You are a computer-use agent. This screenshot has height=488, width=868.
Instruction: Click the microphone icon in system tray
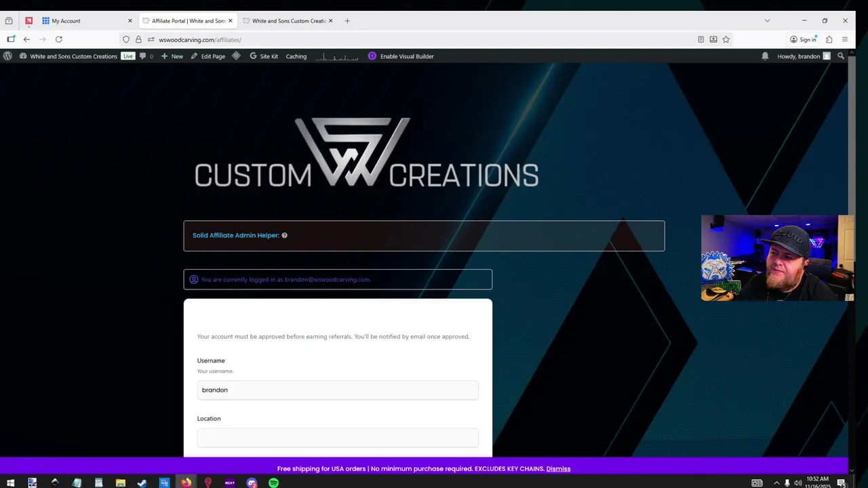point(787,483)
